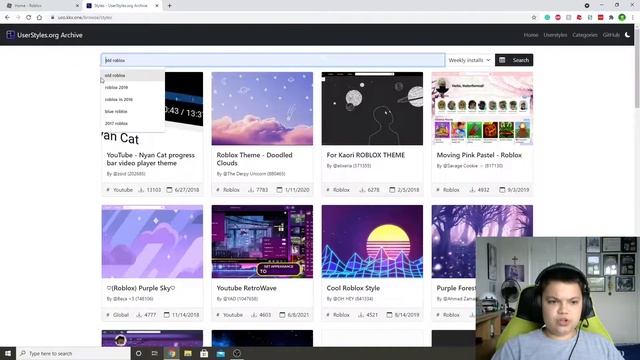
Task: Switch to the Home - Roblox tab
Action: (41, 6)
